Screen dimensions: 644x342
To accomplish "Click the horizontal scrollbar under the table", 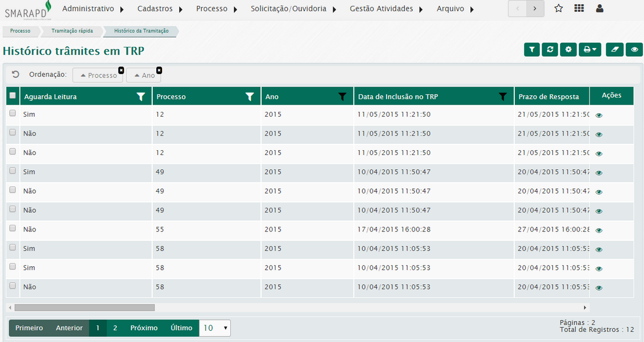I will [84, 308].
